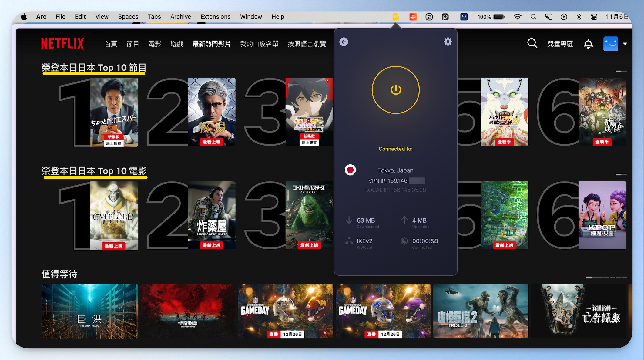Click the upload arrow icon beside 4 MB

tap(404, 220)
